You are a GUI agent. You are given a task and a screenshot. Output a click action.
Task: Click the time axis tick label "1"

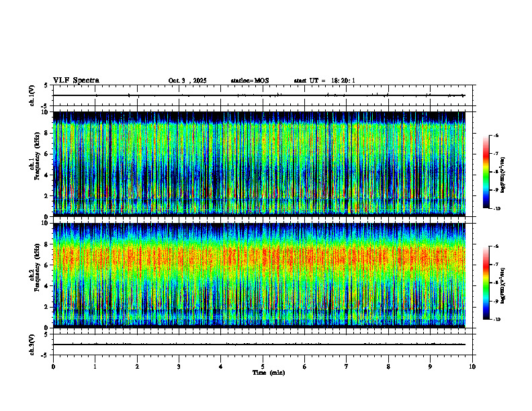point(95,367)
